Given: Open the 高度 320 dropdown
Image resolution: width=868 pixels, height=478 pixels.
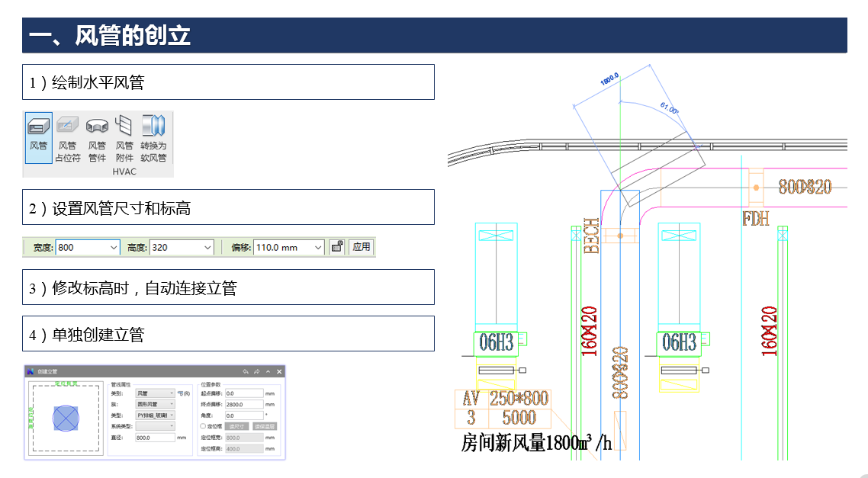Looking at the screenshot, I should [182, 247].
